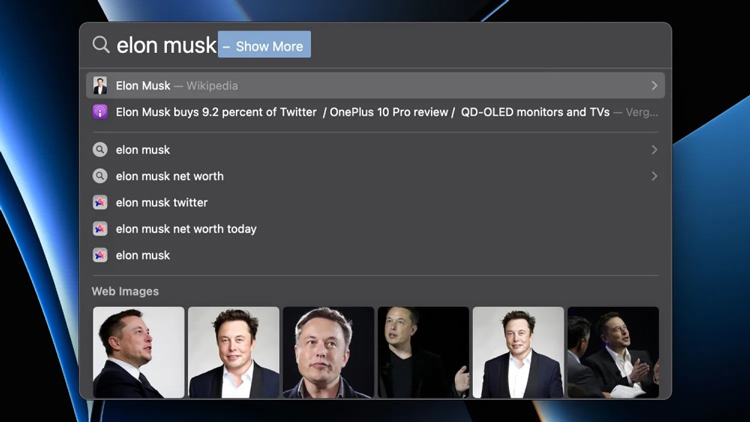Image resolution: width=750 pixels, height=422 pixels.
Task: Click Safari icon beside the last 'elon musk' suggestion
Action: (100, 255)
